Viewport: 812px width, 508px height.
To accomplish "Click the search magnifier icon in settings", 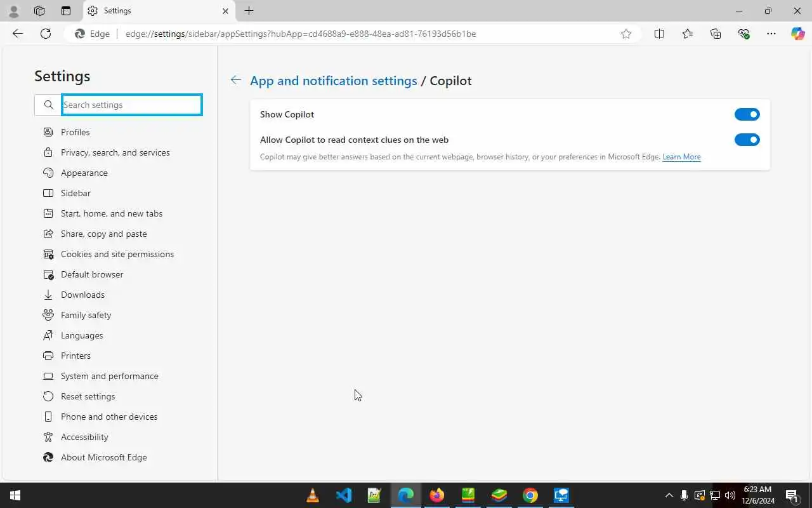I will (48, 105).
